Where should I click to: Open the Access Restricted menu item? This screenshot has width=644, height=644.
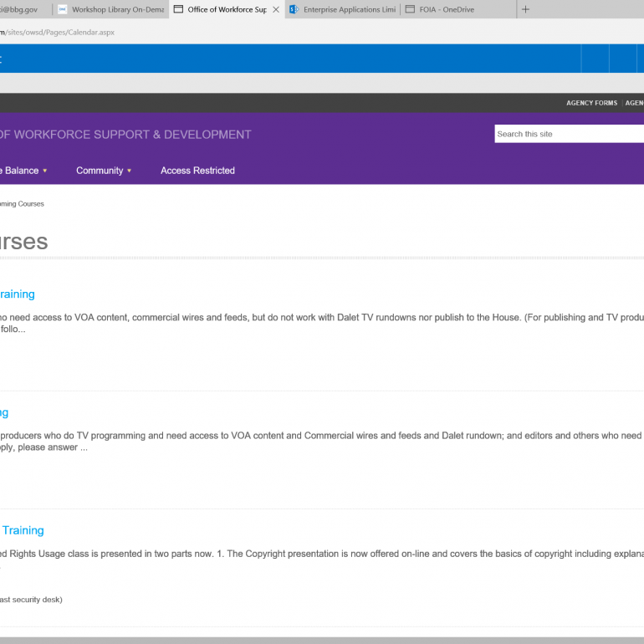click(197, 171)
